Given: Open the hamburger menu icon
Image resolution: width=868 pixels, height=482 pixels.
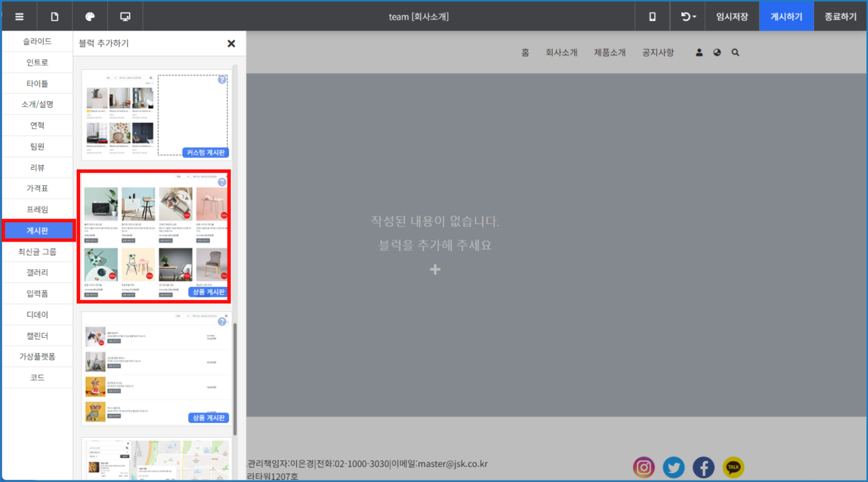Looking at the screenshot, I should point(19,17).
